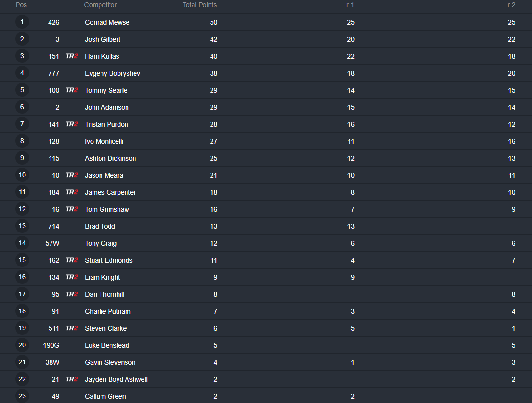This screenshot has width=532, height=403.
Task: Click the TR2 badge for James Carpenter
Action: click(72, 192)
